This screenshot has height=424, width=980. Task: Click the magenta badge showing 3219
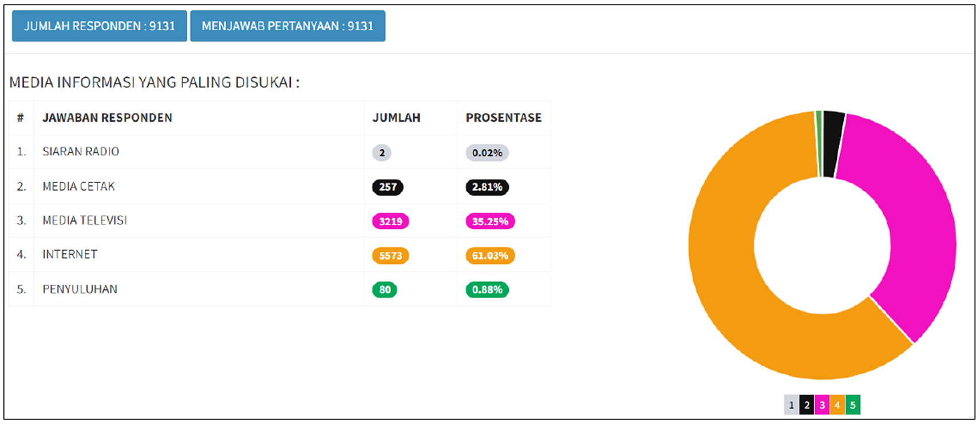(390, 221)
